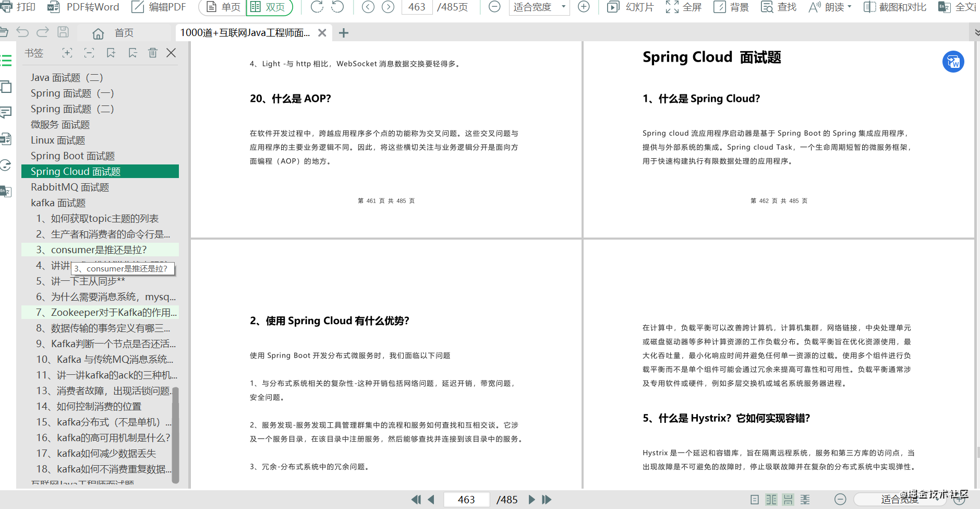Open bookmark Spring 面试题（一）
The image size is (980, 509).
pos(72,93)
